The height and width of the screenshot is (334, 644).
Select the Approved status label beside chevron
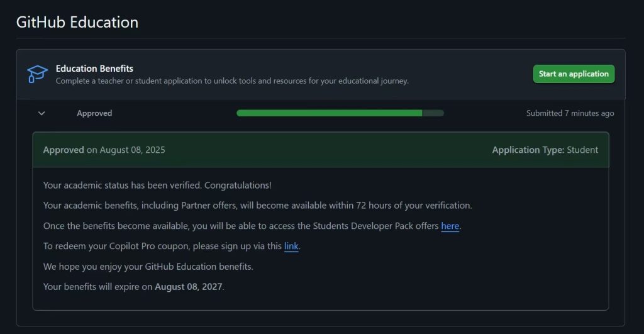94,113
